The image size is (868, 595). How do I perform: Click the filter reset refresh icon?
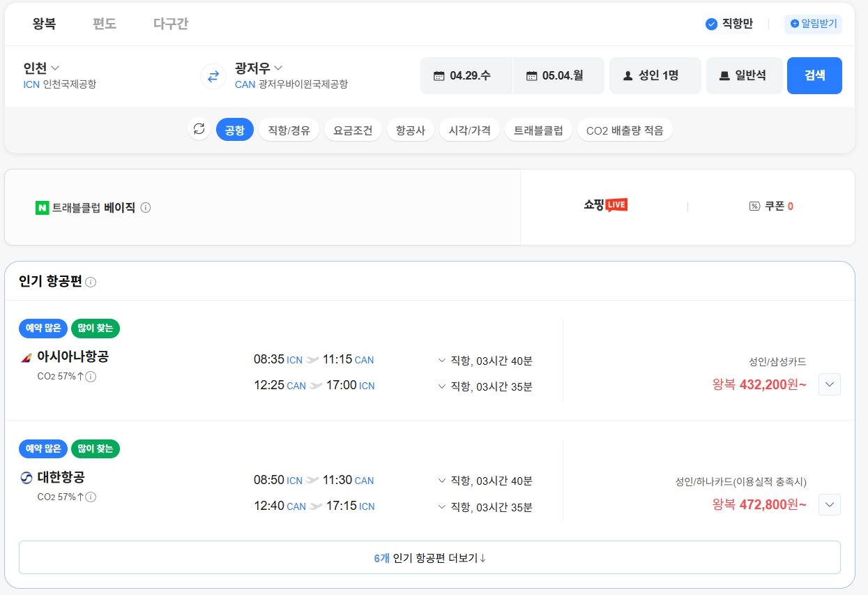click(199, 129)
